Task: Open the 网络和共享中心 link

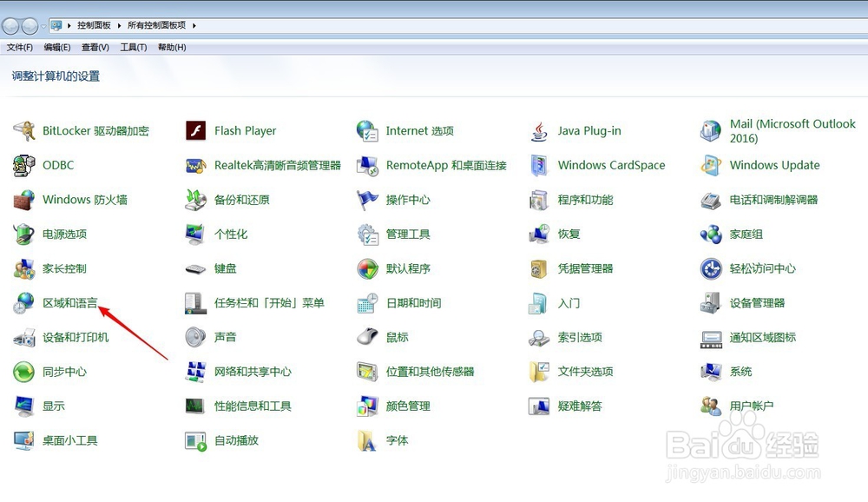Action: click(253, 371)
